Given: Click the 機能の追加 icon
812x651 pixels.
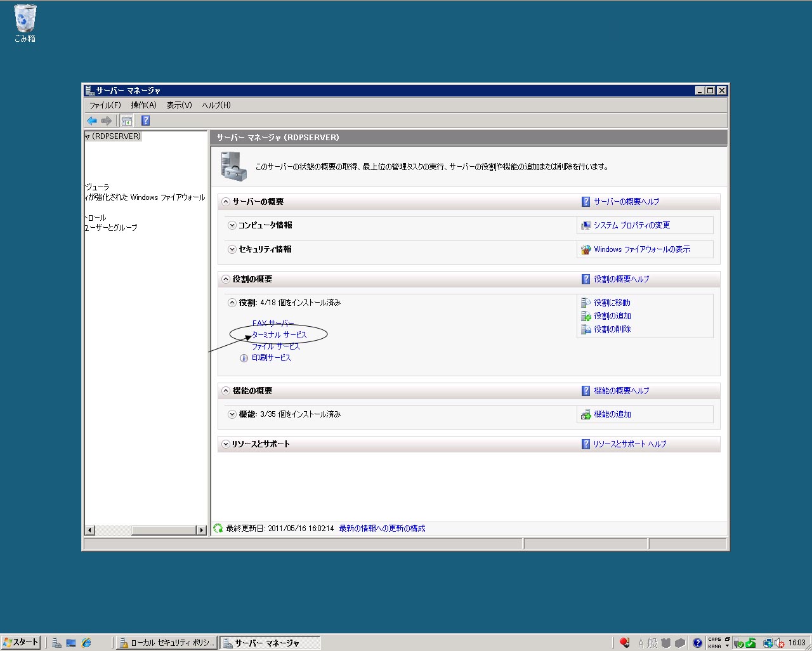Looking at the screenshot, I should [x=586, y=414].
